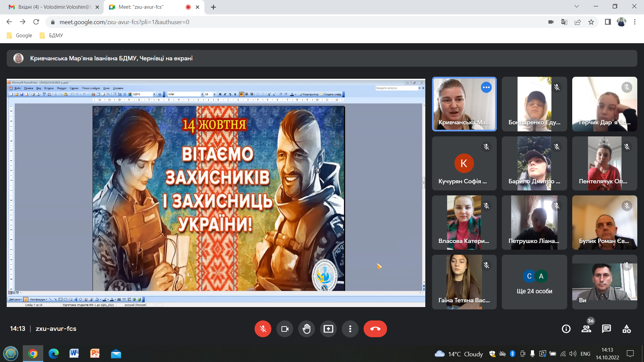Screen dimensions: 644x362
Task: Open Meet more options three-dot button
Action: point(350,329)
